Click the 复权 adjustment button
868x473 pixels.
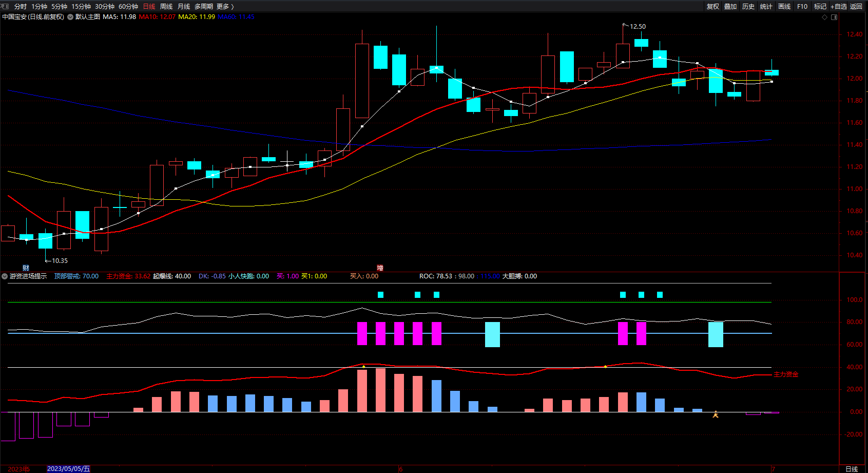point(712,7)
